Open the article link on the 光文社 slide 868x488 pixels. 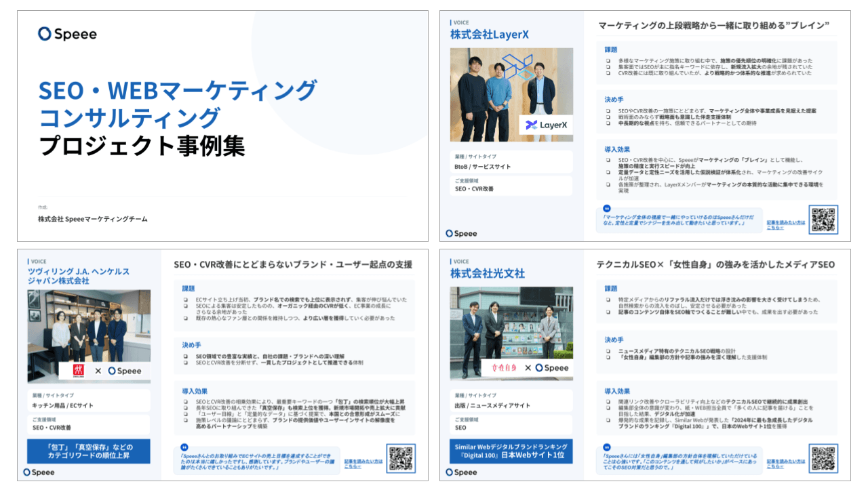(x=785, y=464)
